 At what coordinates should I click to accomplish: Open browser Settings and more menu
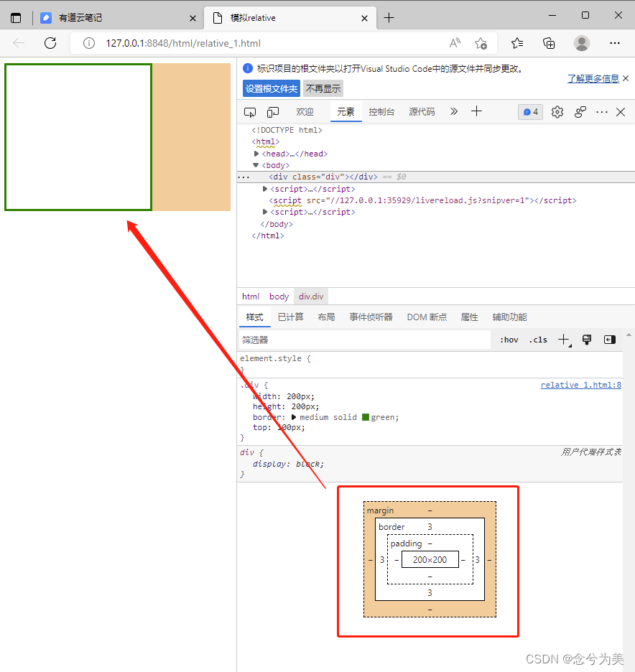click(x=615, y=43)
